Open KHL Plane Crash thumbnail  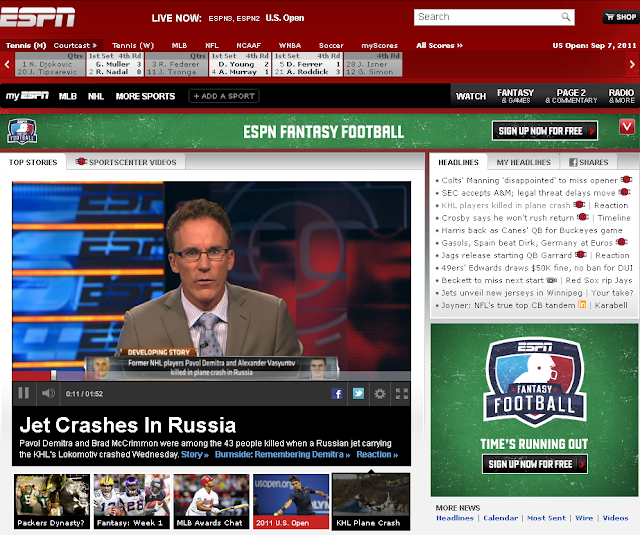(371, 501)
